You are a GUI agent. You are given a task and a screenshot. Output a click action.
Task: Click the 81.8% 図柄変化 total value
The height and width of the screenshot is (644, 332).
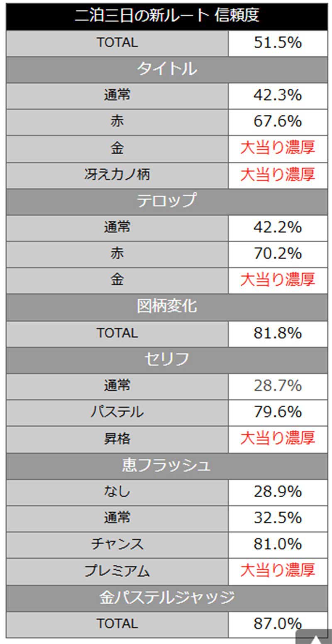[278, 333]
